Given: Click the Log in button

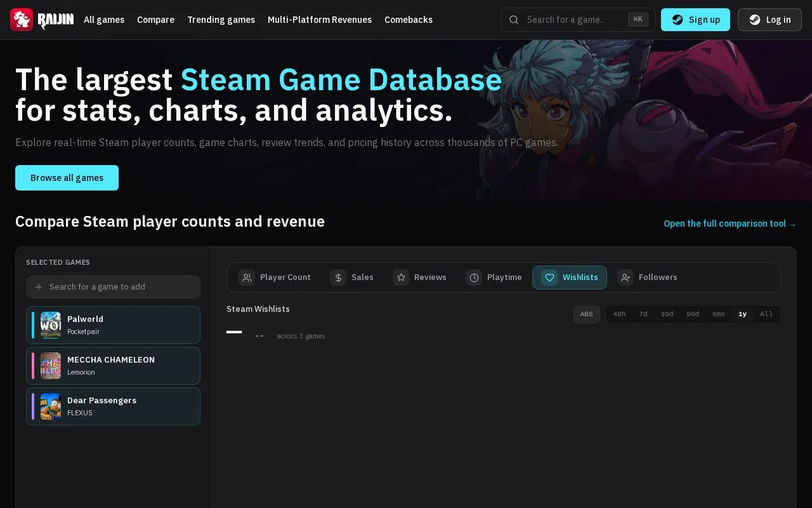Looking at the screenshot, I should click(769, 20).
